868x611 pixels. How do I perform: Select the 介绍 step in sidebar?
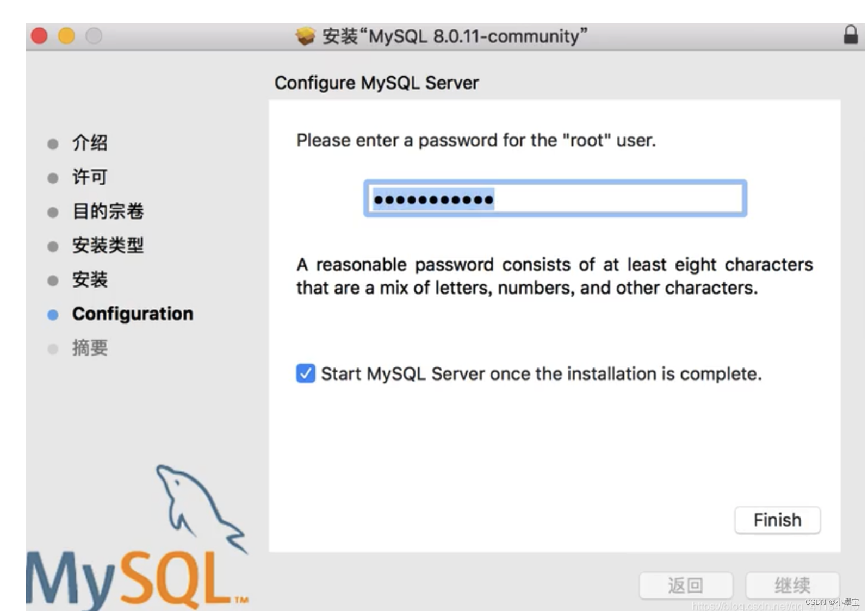(90, 143)
